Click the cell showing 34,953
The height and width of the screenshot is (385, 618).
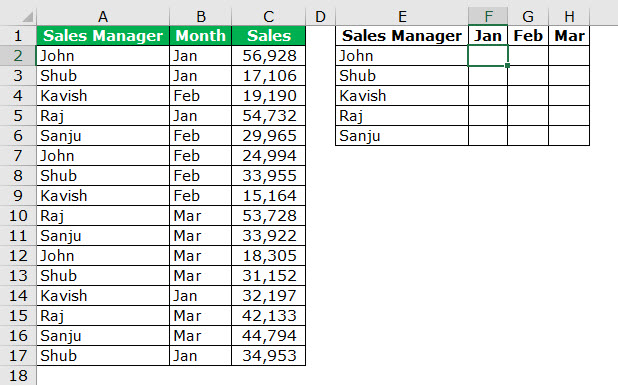269,355
